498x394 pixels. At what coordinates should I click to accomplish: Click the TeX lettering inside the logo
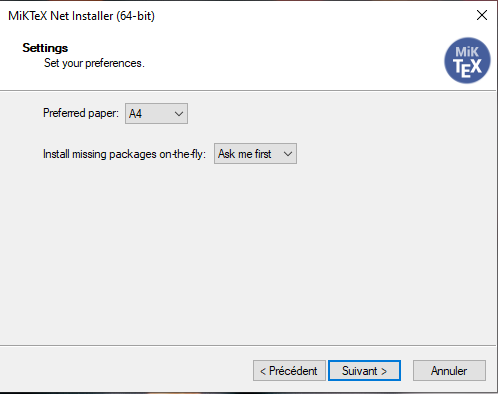click(x=467, y=68)
